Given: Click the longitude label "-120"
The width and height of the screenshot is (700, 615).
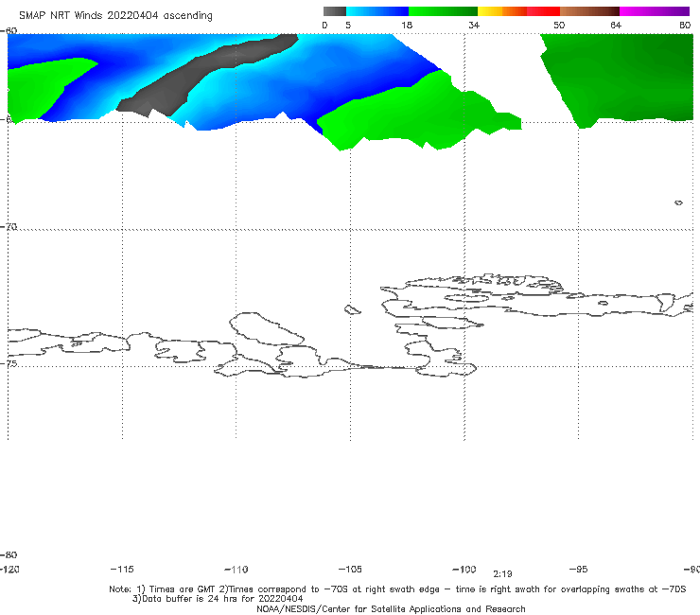Looking at the screenshot, I should point(9,569).
